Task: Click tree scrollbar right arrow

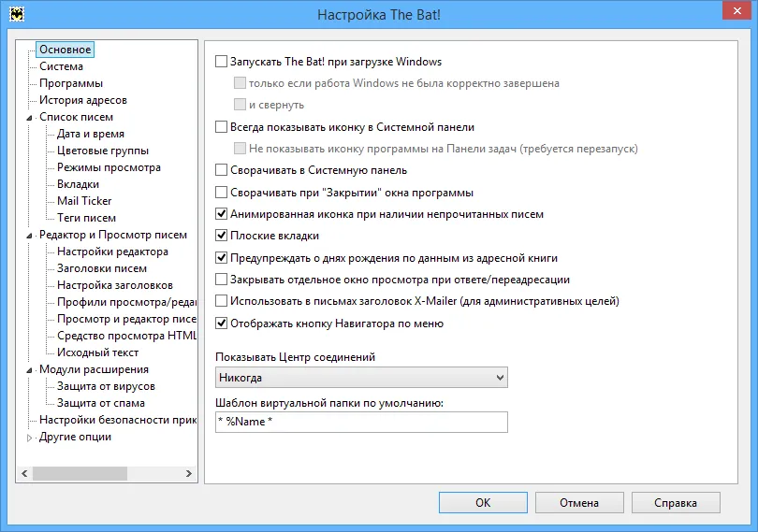Action: click(x=189, y=474)
